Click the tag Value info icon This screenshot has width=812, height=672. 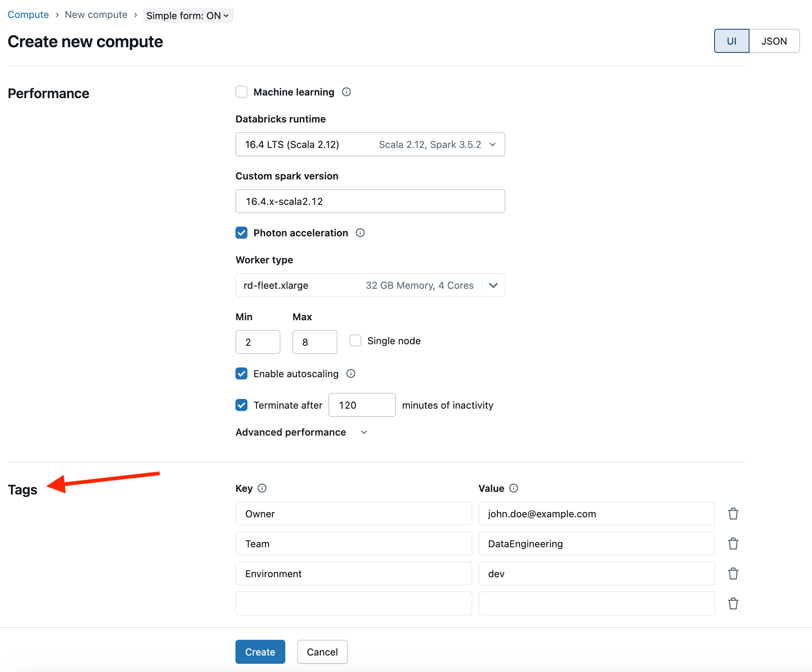pos(514,488)
